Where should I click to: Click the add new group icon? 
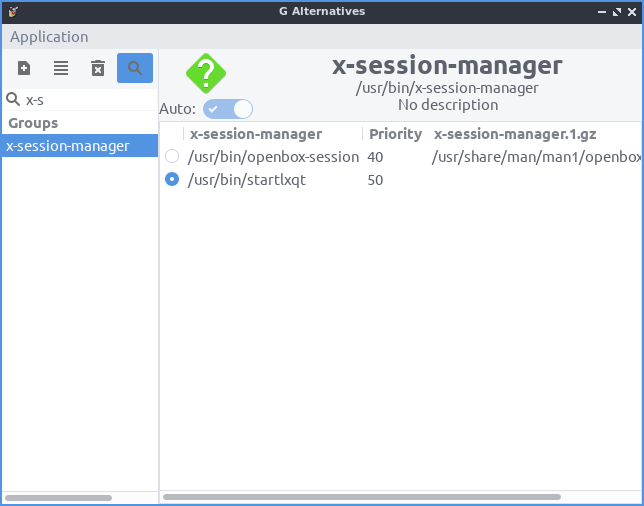[x=24, y=68]
